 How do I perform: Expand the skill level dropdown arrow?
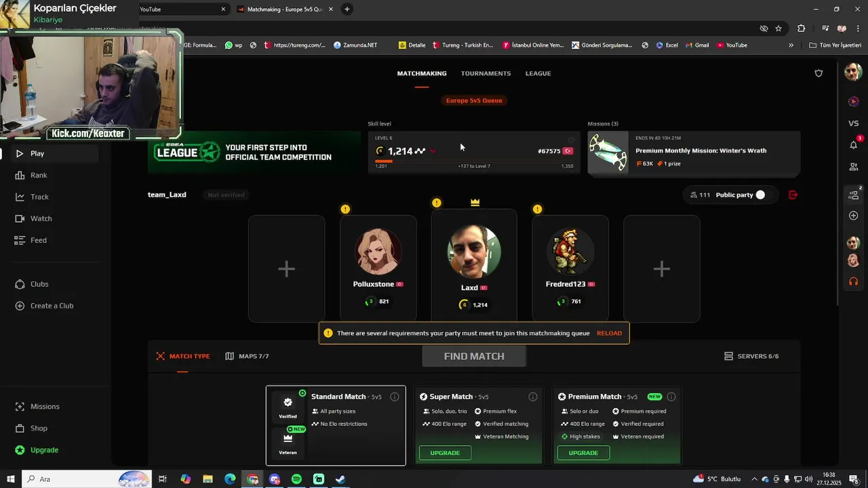pos(433,151)
